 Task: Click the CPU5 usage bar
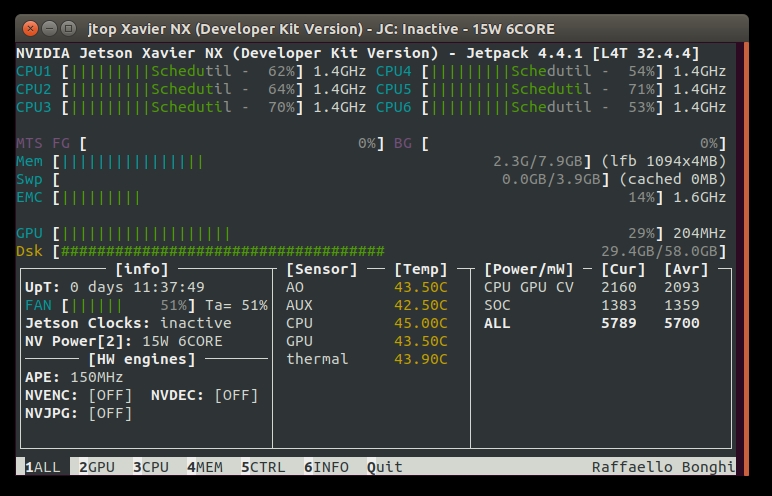(x=543, y=90)
